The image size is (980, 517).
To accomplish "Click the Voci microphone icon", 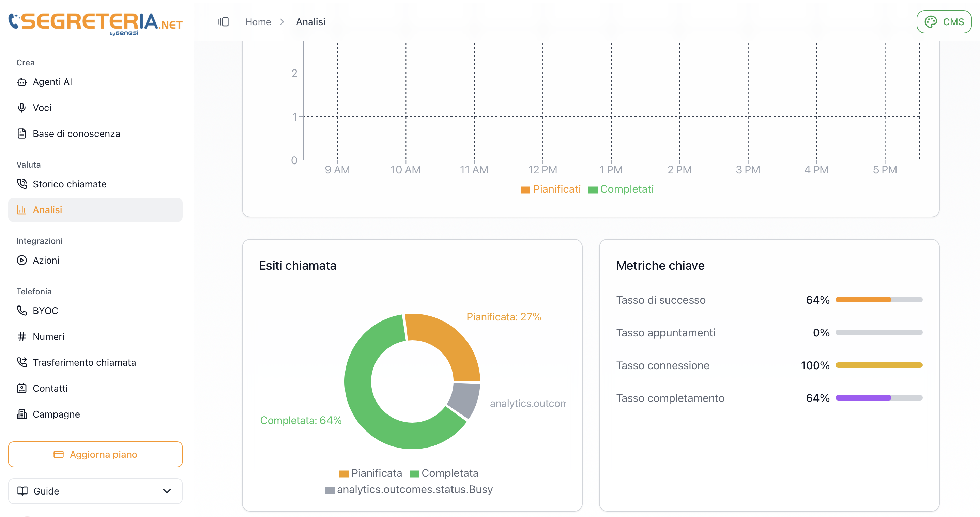I will coord(22,108).
